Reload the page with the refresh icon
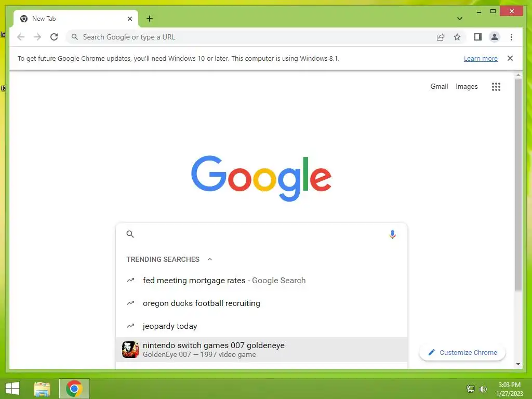Image resolution: width=532 pixels, height=399 pixels. coord(54,37)
